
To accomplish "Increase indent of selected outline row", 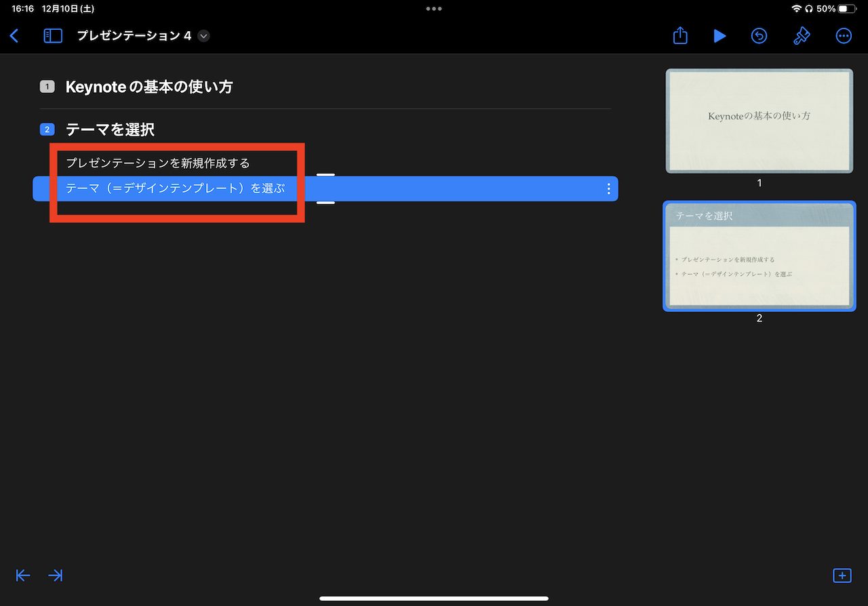I will point(56,575).
